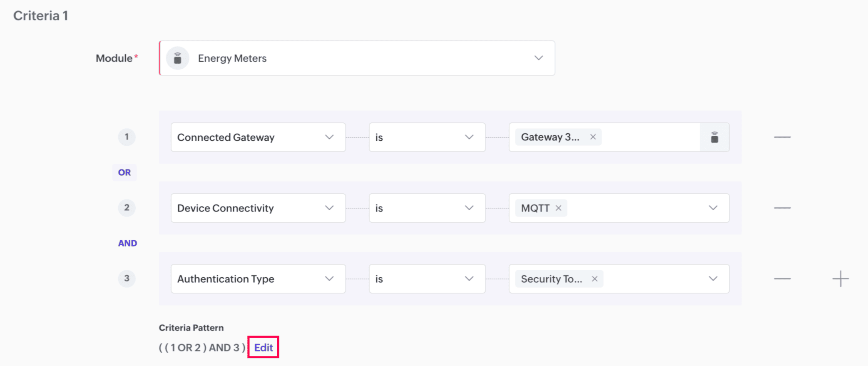This screenshot has height=366, width=868.
Task: Delete criteria row 2 with minus icon
Action: tap(782, 208)
